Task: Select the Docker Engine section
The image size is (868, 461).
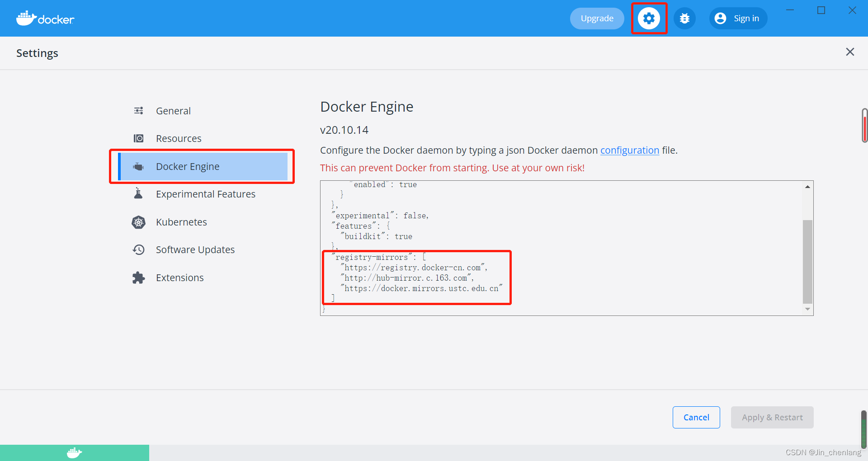Action: coord(203,166)
